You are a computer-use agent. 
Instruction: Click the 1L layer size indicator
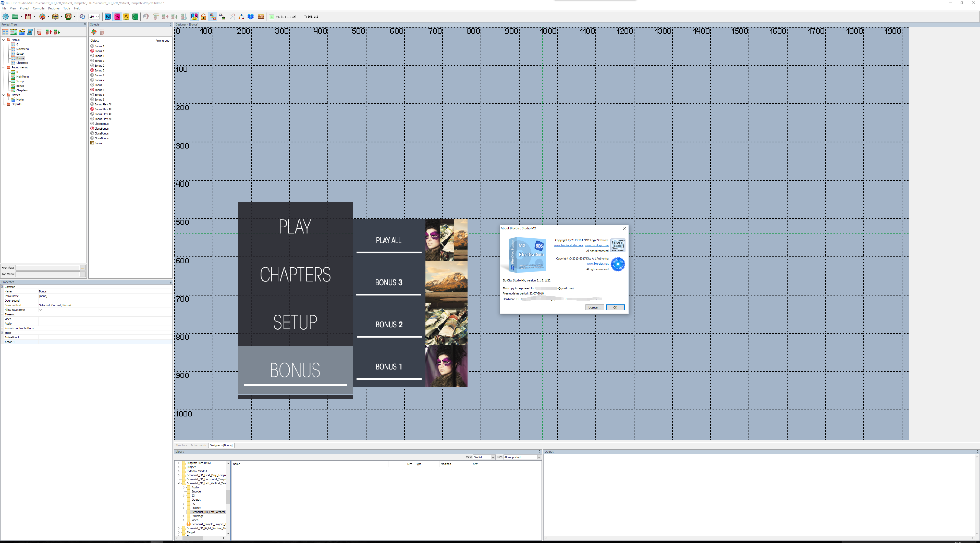[272, 17]
